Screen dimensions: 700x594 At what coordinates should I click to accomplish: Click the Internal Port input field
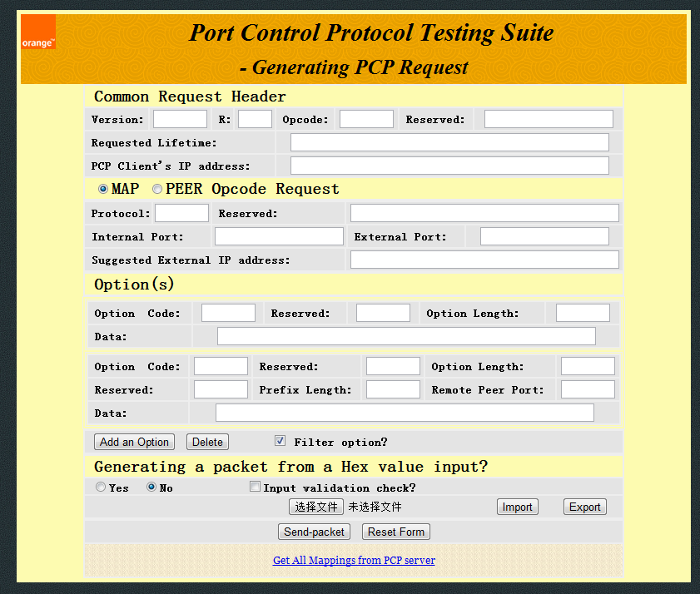click(x=278, y=235)
